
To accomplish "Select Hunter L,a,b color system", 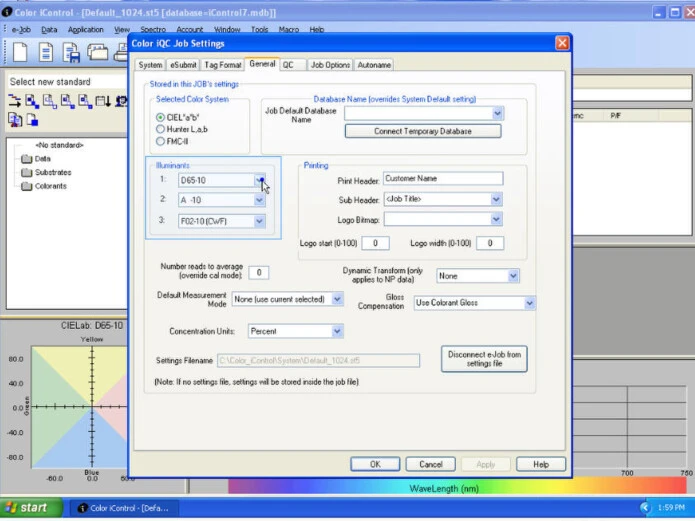I will (x=161, y=129).
